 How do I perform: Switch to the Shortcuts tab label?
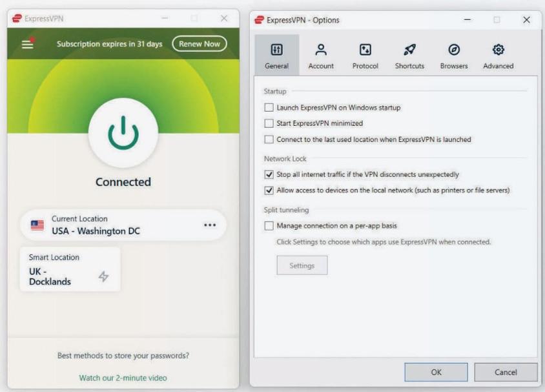[409, 66]
